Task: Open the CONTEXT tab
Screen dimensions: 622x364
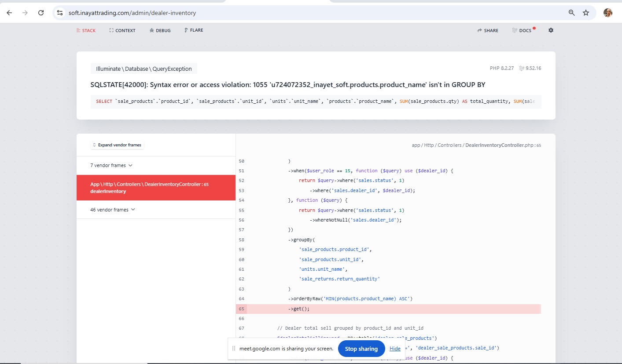Action: tap(122, 30)
